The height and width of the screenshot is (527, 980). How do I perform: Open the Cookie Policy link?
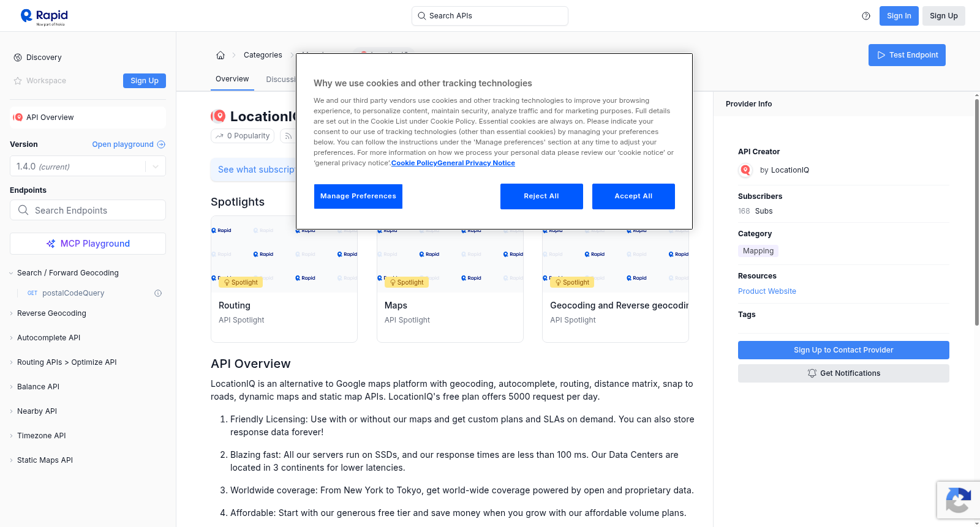click(414, 163)
